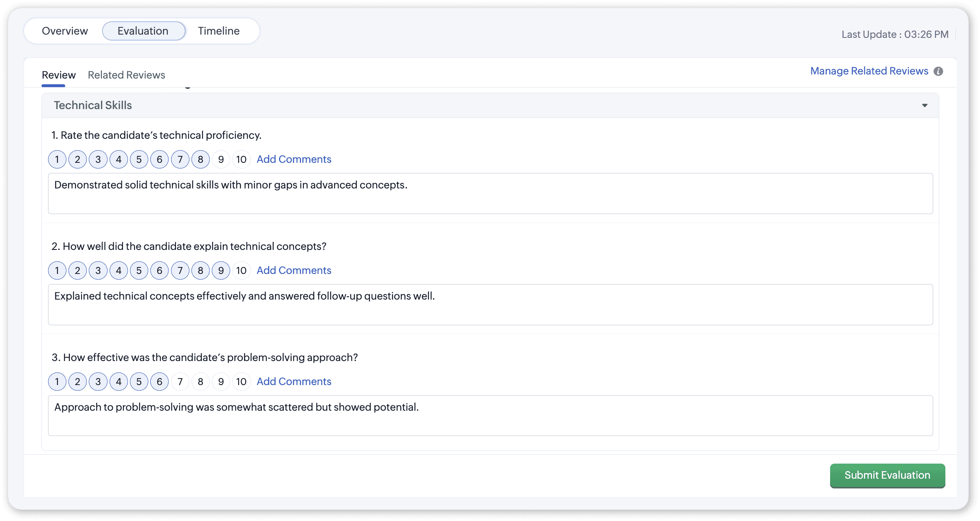
Task: Click Add Comments for problem-solving question
Action: point(294,382)
